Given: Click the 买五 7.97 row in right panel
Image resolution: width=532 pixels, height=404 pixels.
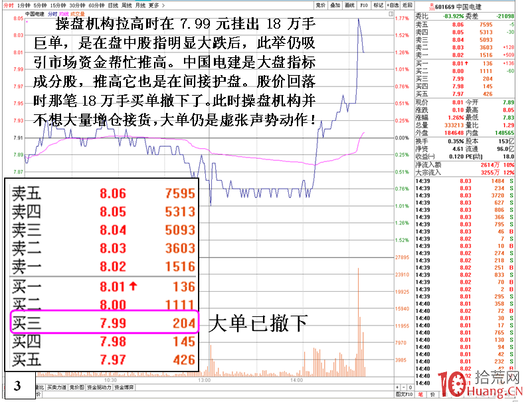Looking at the screenshot, I should pos(465,94).
